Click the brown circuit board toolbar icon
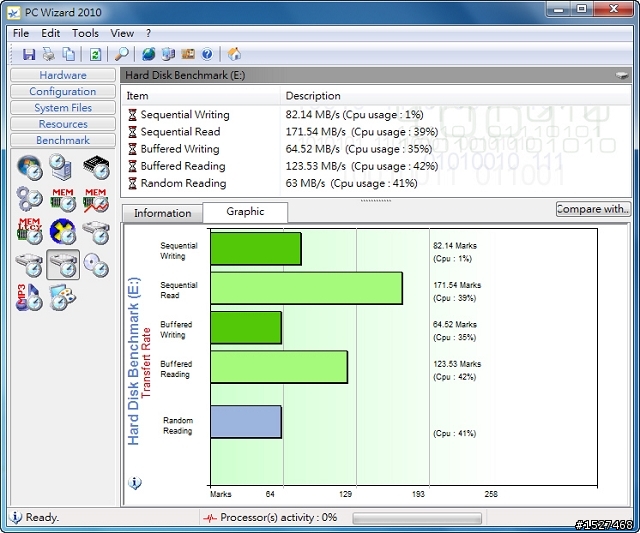This screenshot has width=640, height=533. point(188,54)
